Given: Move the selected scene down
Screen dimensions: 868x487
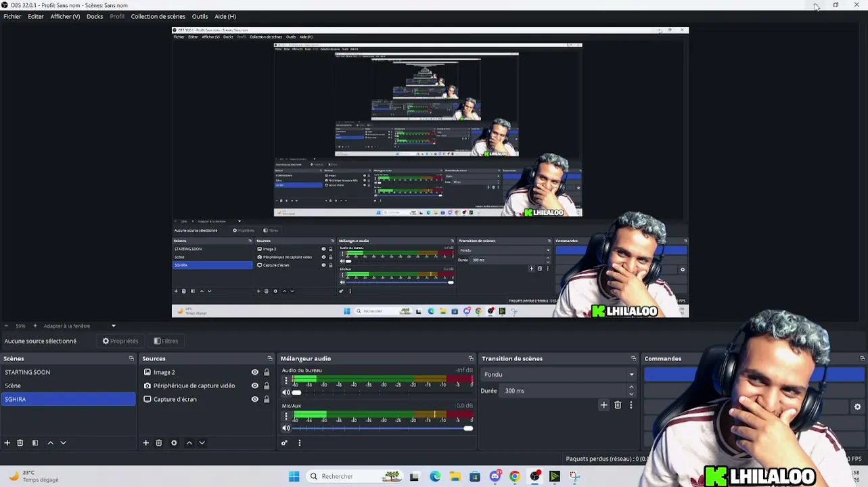Looking at the screenshot, I should (x=63, y=443).
